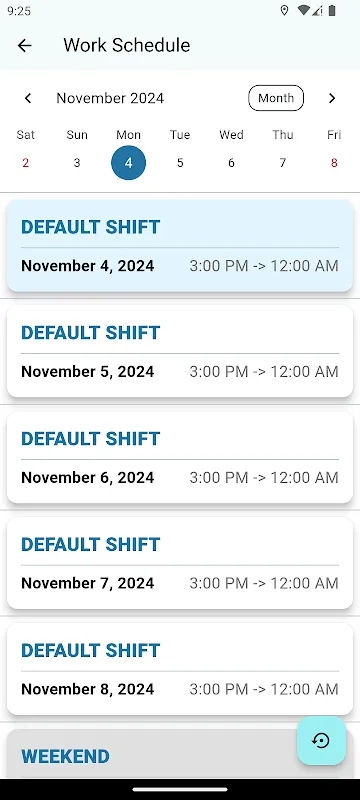Open the November 6, 2024 shift card

[x=180, y=458]
